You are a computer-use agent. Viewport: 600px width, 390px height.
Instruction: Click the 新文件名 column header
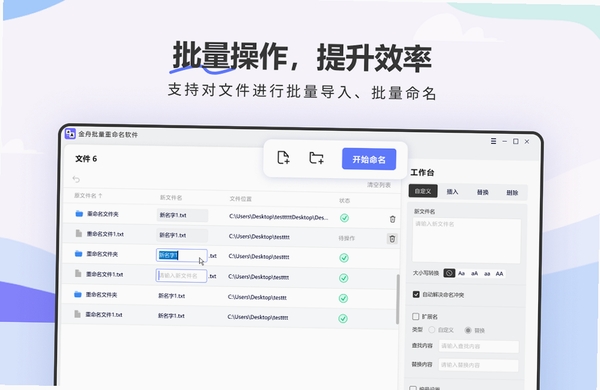[171, 197]
